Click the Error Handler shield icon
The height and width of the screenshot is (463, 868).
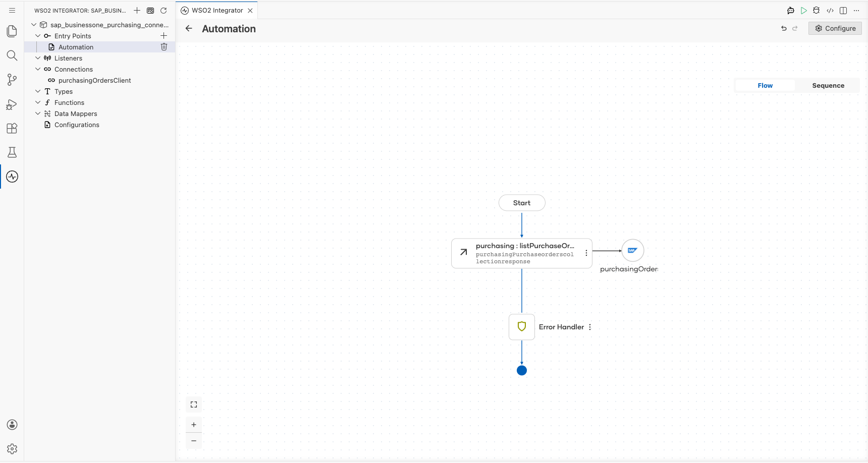pyautogui.click(x=522, y=327)
